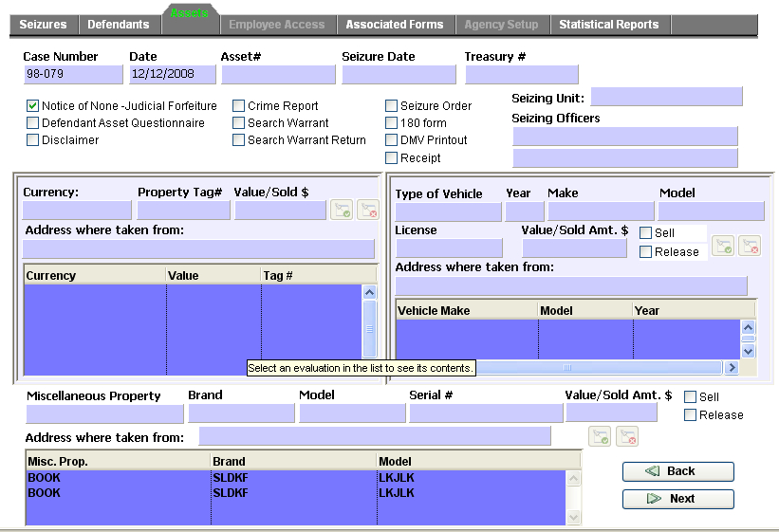This screenshot has width=779, height=532.
Task: Click the Property Tag# input field
Action: pos(183,211)
